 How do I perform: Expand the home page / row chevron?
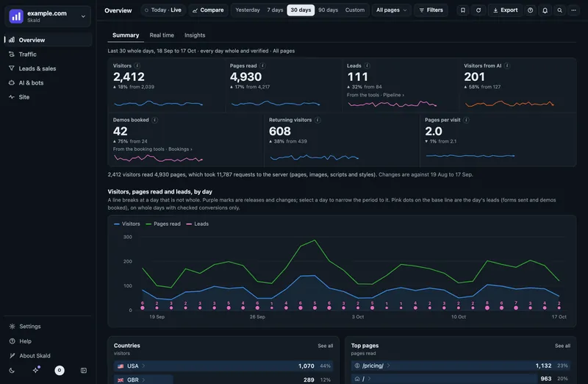click(370, 379)
